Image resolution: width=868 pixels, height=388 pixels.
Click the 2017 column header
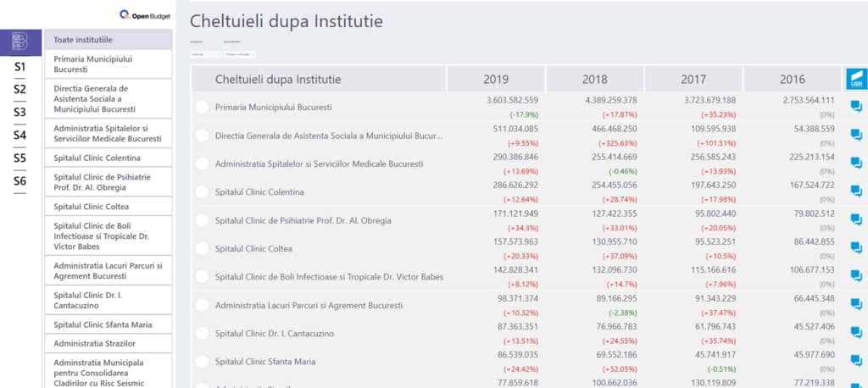point(693,79)
